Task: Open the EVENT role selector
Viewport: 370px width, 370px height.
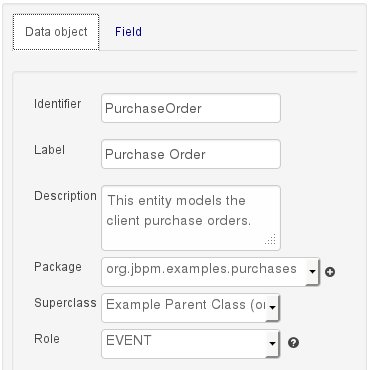Action: coord(190,343)
